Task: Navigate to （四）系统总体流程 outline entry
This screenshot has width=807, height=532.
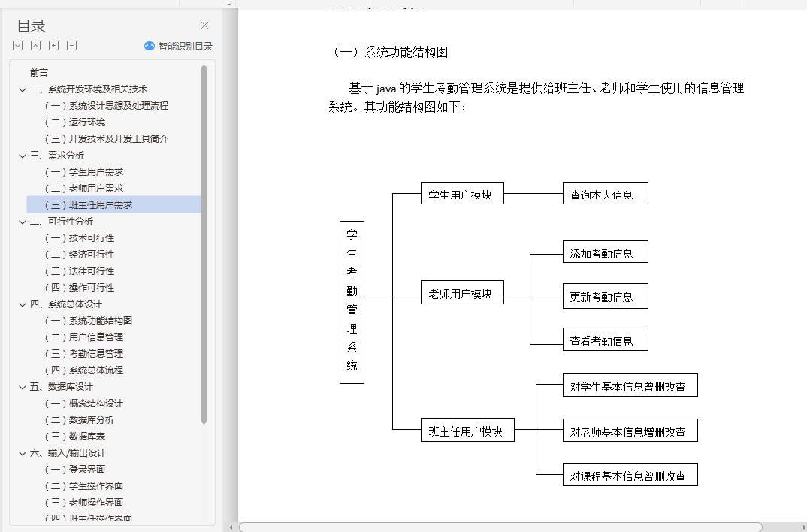Action: (x=84, y=370)
